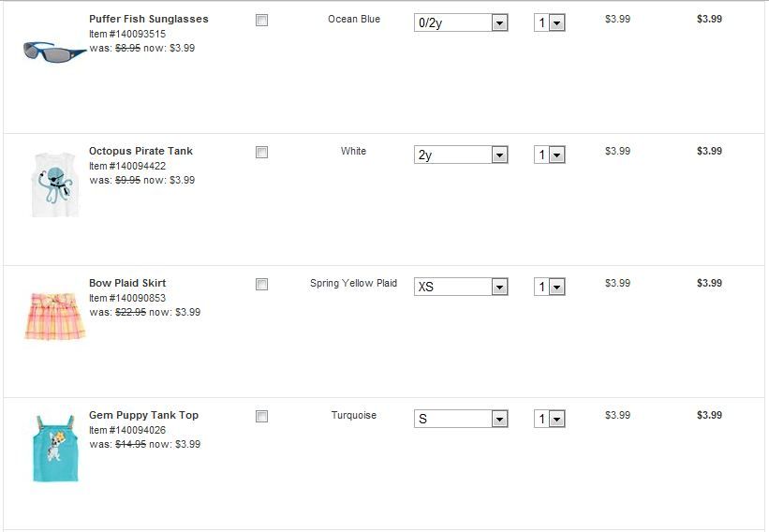Change quantity for Gem Puppy Tank Top
Screen dimensions: 769x532
[x=550, y=419]
